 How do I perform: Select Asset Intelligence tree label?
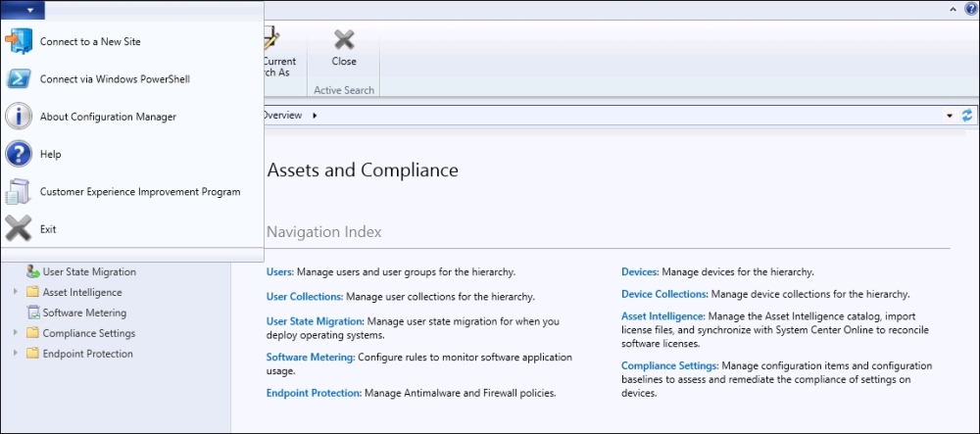[82, 292]
